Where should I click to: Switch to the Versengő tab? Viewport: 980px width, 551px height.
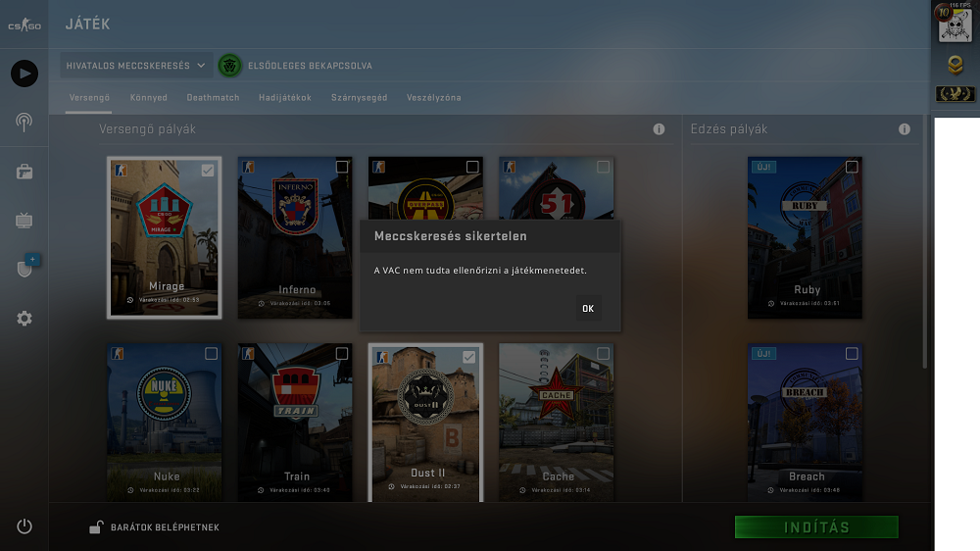click(89, 98)
